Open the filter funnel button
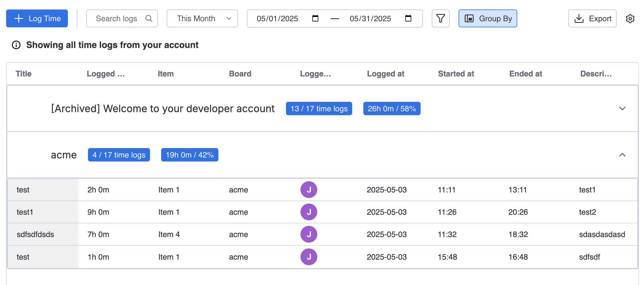The image size is (644, 285). [440, 18]
